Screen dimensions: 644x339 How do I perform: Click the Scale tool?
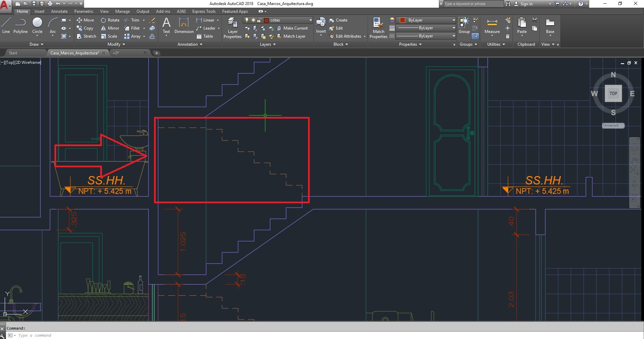109,36
